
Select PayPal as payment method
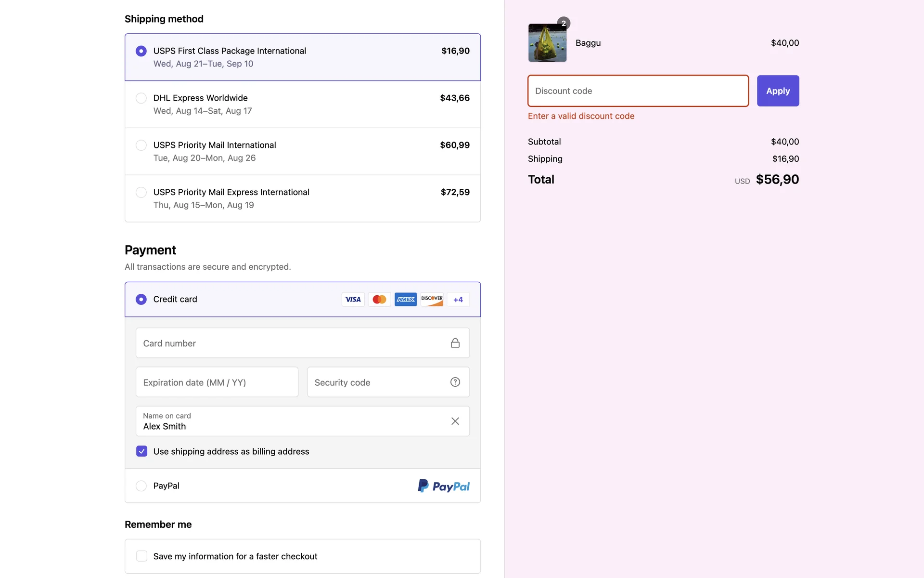coord(141,486)
